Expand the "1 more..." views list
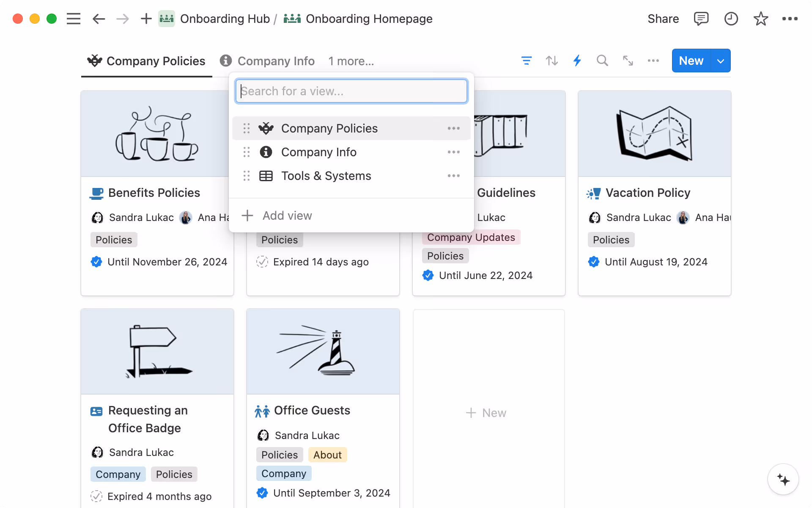This screenshot has width=812, height=508. coord(351,61)
